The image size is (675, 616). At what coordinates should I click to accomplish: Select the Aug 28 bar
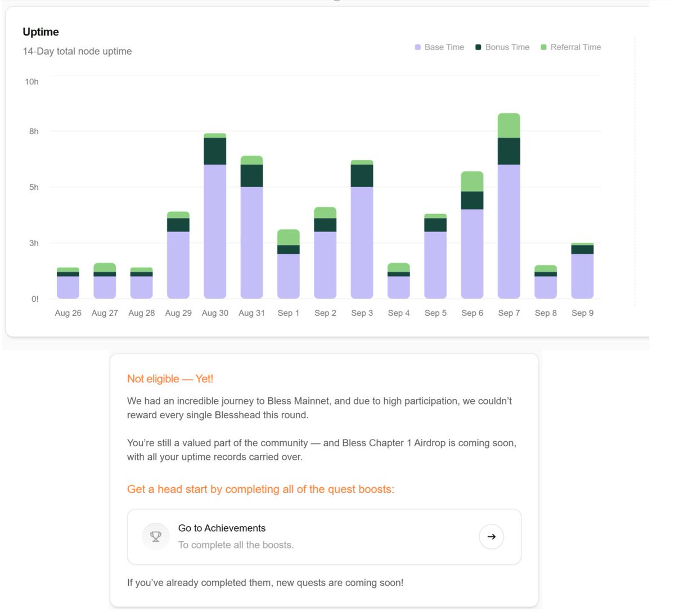[141, 283]
